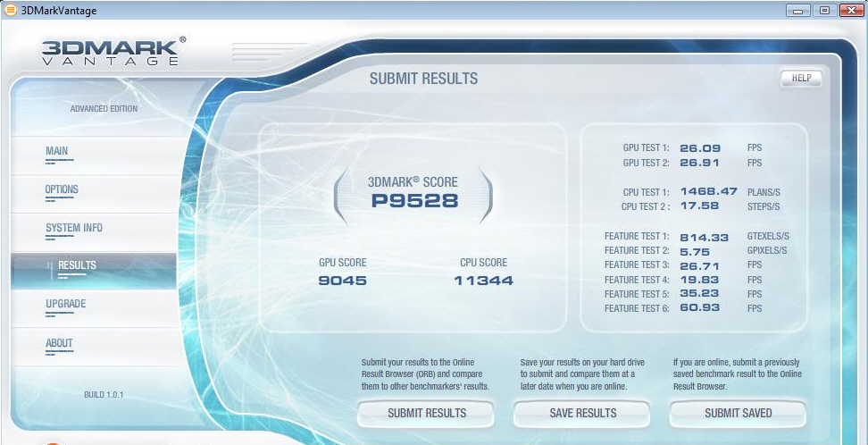868x445 pixels.
Task: Click the Save Results button
Action: (x=582, y=414)
